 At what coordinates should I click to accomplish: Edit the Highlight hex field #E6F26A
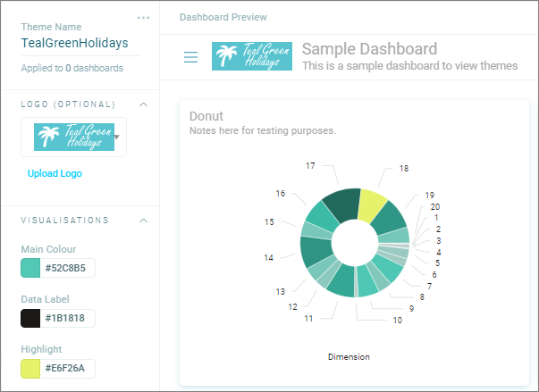pyautogui.click(x=67, y=368)
